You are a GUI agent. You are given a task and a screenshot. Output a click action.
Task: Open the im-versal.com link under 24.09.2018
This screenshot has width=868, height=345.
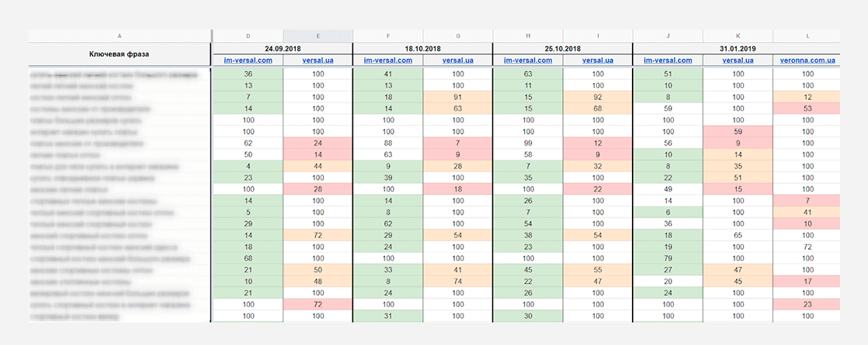coord(248,61)
